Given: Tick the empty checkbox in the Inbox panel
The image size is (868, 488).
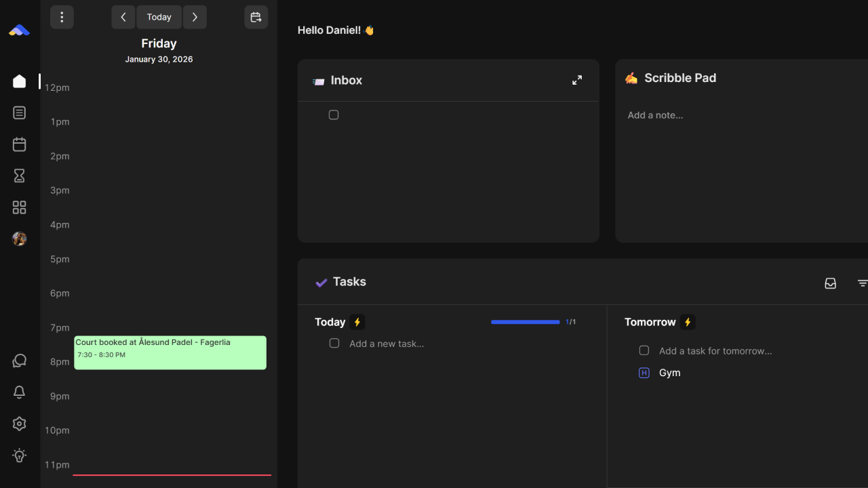Looking at the screenshot, I should coord(334,115).
